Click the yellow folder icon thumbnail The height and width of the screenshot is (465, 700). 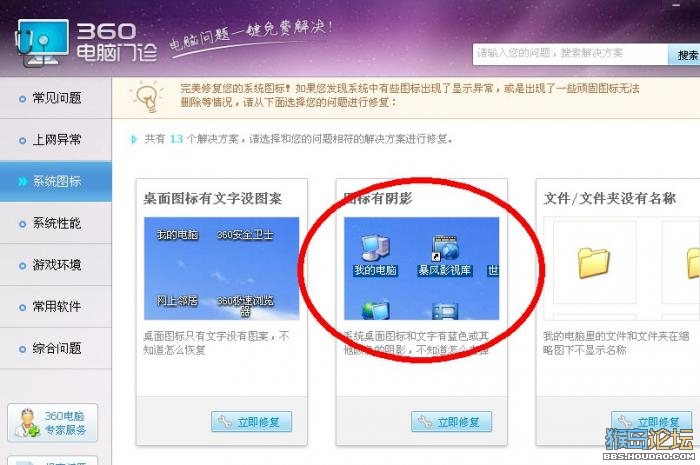(x=593, y=263)
